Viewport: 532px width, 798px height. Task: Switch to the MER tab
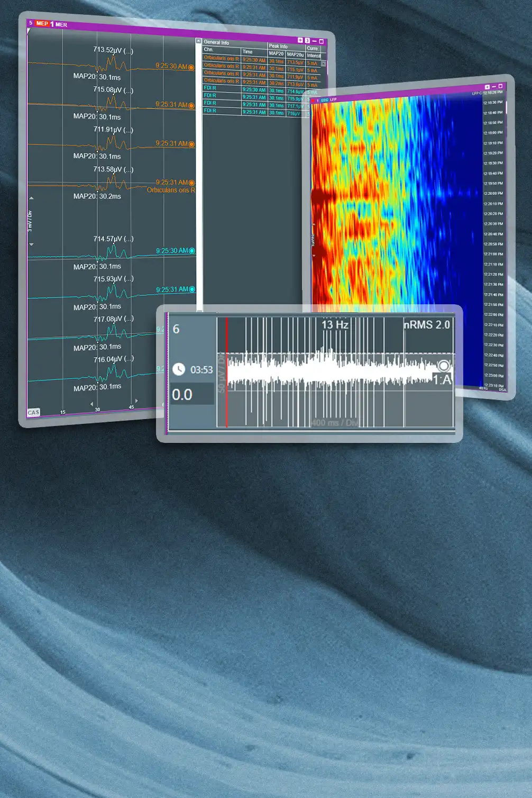[61, 25]
